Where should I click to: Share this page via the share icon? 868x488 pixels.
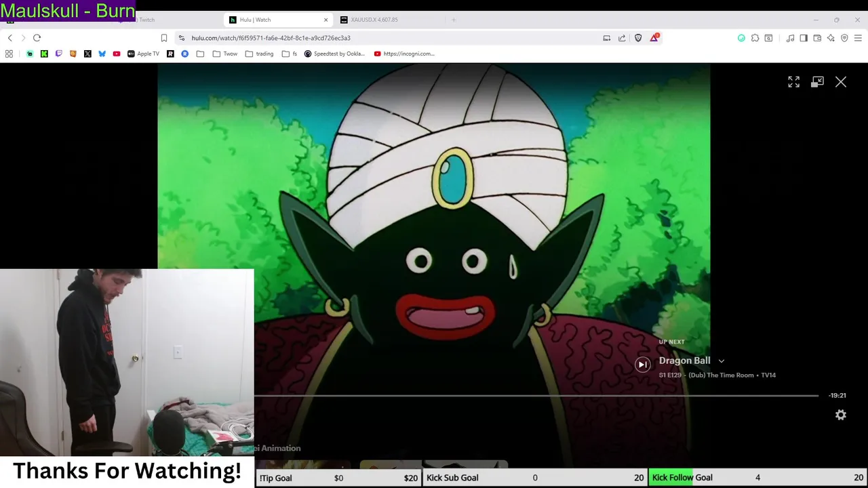point(622,38)
